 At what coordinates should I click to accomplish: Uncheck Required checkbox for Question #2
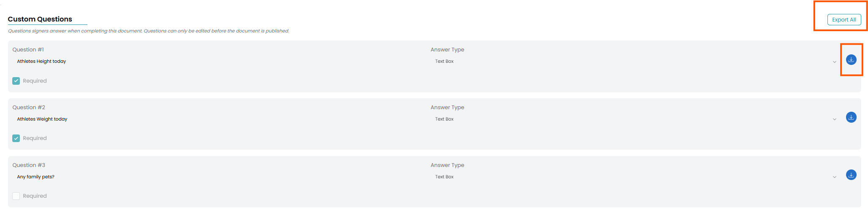[16, 138]
